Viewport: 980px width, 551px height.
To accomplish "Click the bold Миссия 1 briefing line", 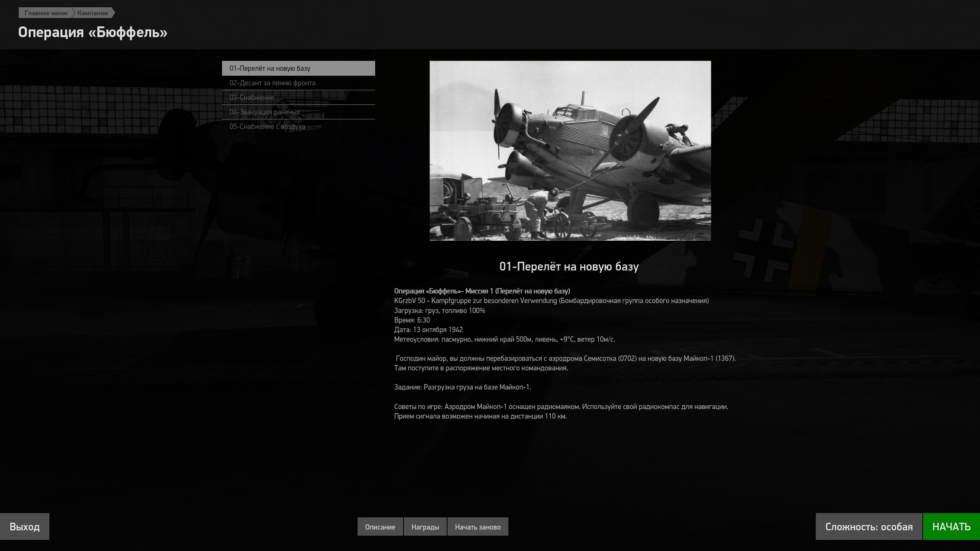I will (482, 291).
